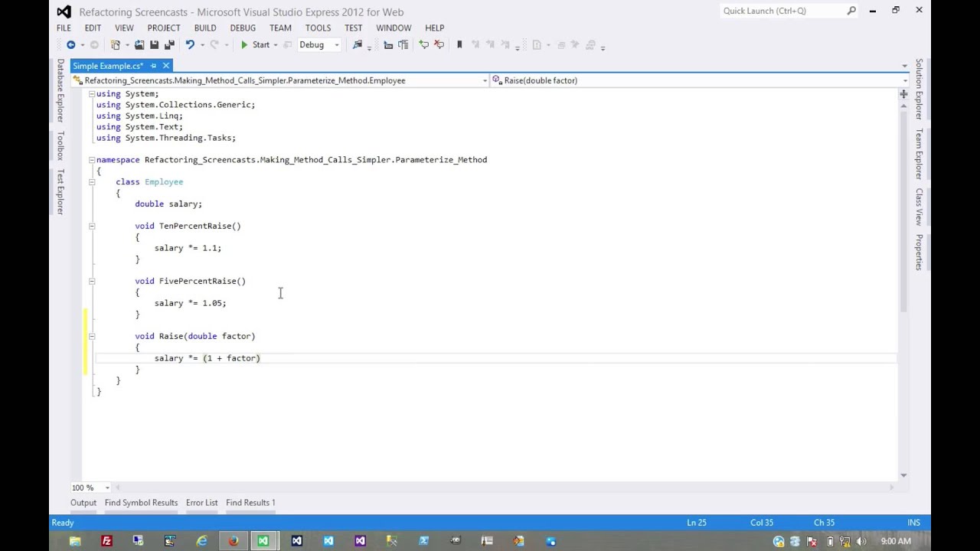
Task: Open the Class View side tab
Action: (920, 207)
